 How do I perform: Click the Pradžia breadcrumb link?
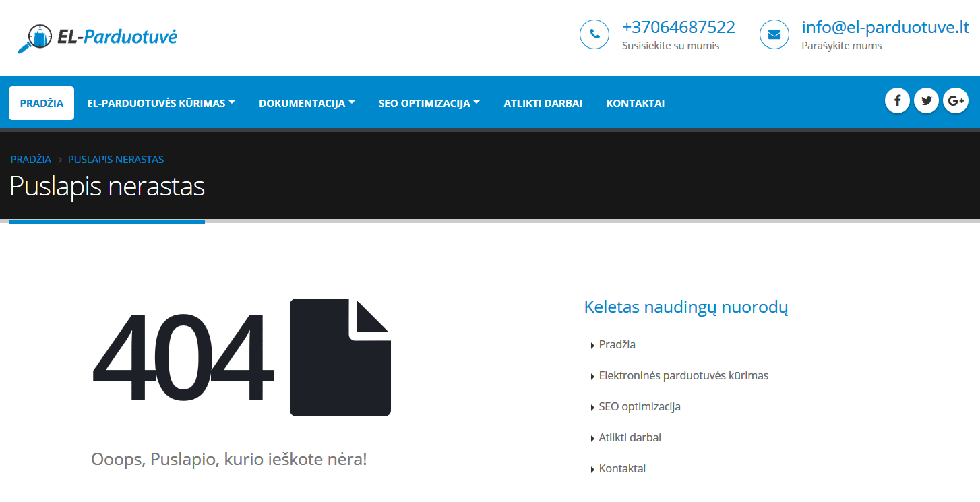(x=31, y=160)
